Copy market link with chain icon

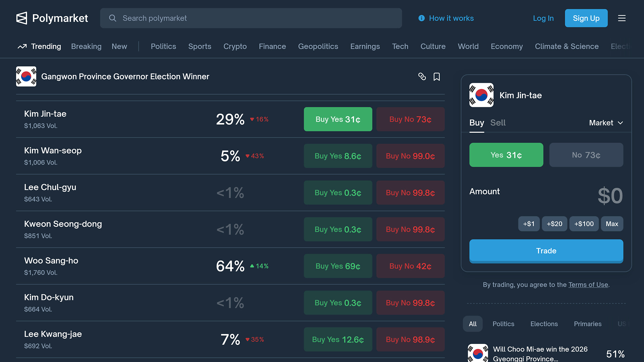[422, 76]
